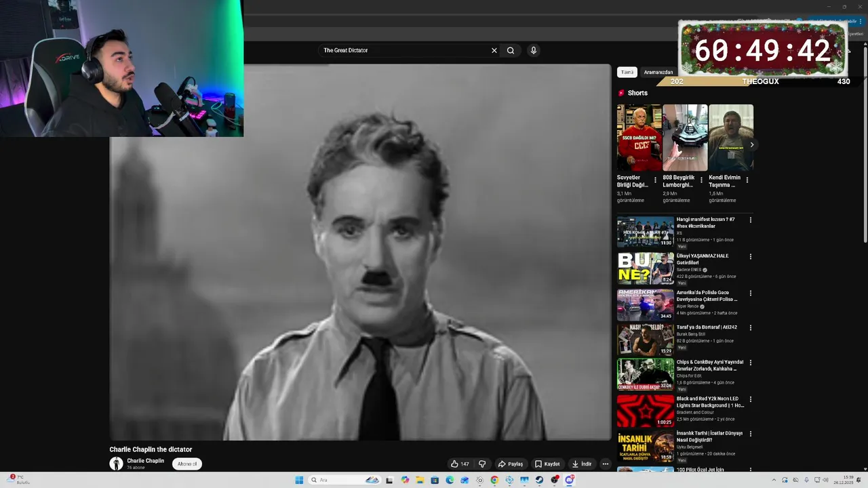868x488 pixels.
Task: Share the video via Paylaş
Action: (x=511, y=464)
